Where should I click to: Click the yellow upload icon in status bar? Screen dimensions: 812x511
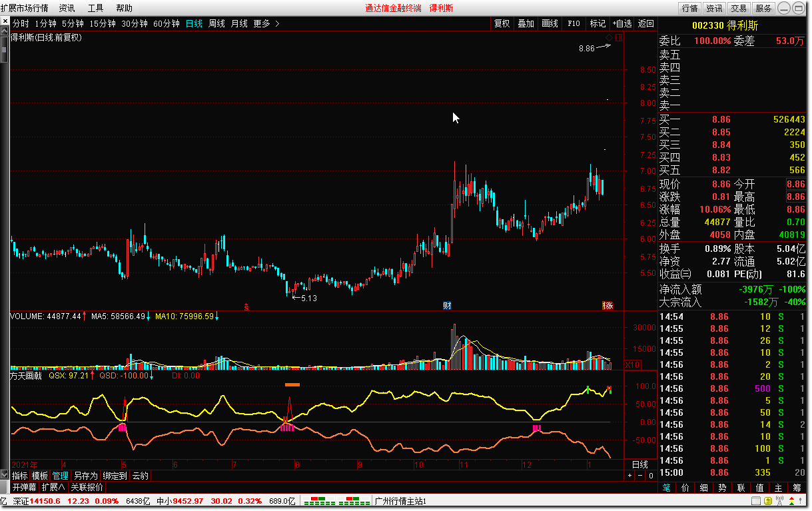768,501
